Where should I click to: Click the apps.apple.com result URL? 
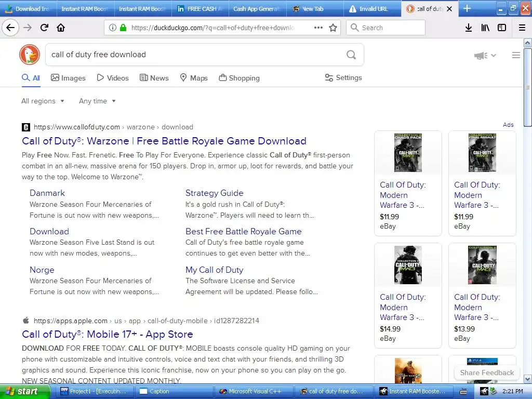[146, 321]
